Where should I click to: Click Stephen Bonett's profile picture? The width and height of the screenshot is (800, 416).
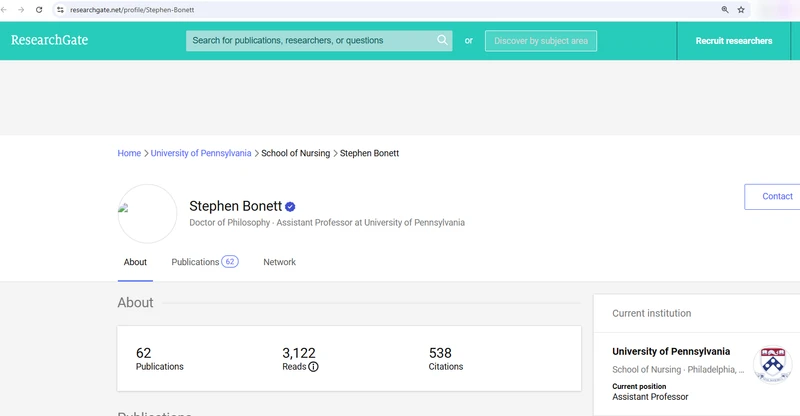pyautogui.click(x=147, y=213)
